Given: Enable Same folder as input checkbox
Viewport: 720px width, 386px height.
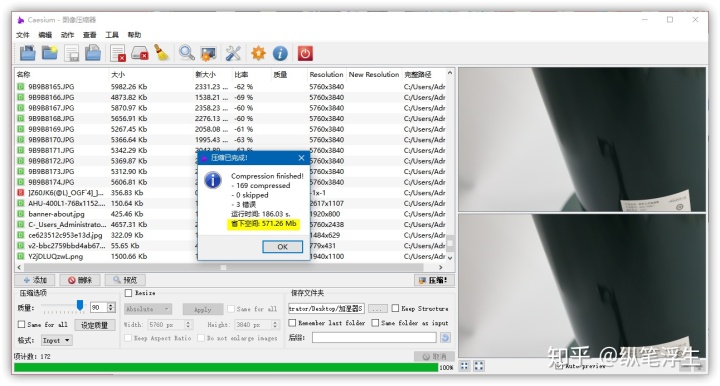Looking at the screenshot, I should click(x=375, y=323).
